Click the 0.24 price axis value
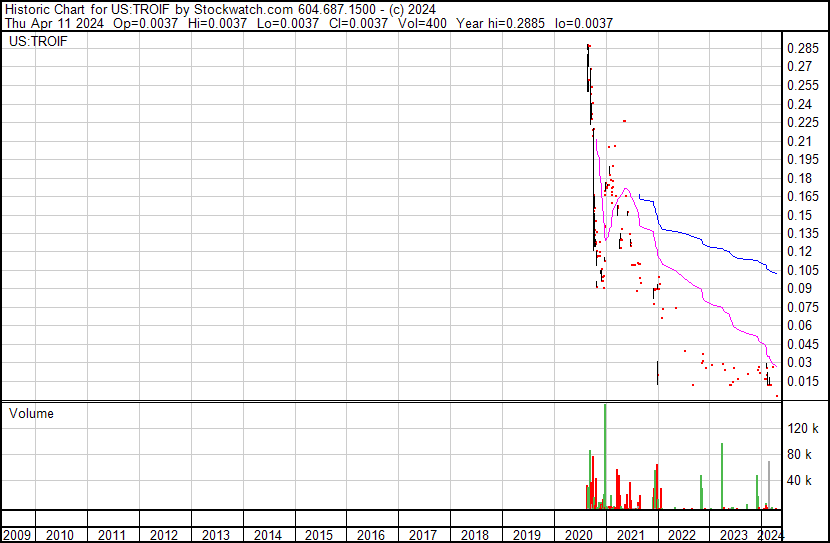This screenshot has height=543, width=830. 799,104
